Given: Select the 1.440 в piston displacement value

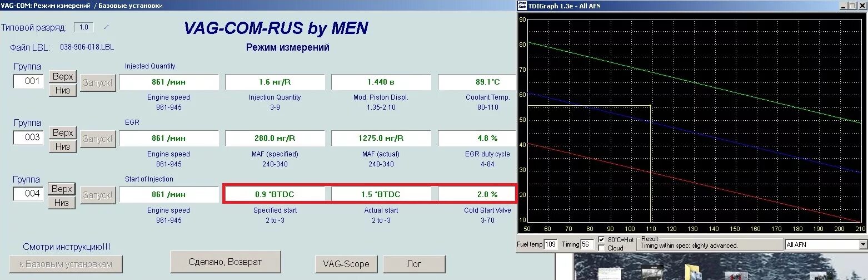Looking at the screenshot, I should 381,82.
